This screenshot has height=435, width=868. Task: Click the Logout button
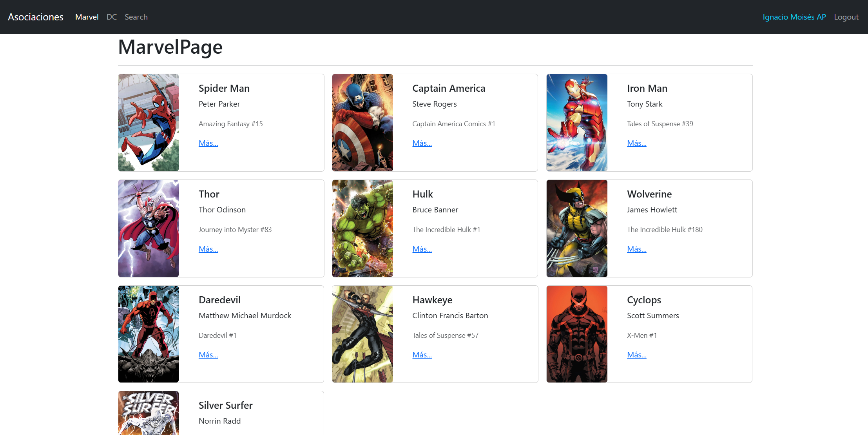tap(846, 17)
